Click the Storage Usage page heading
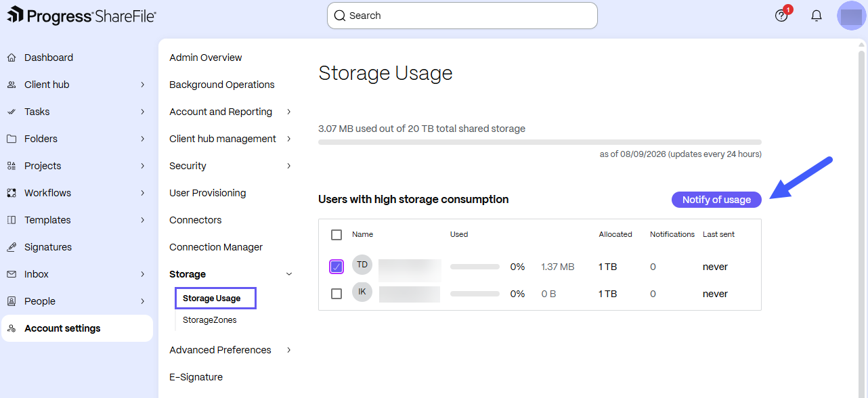The width and height of the screenshot is (868, 398). point(385,73)
